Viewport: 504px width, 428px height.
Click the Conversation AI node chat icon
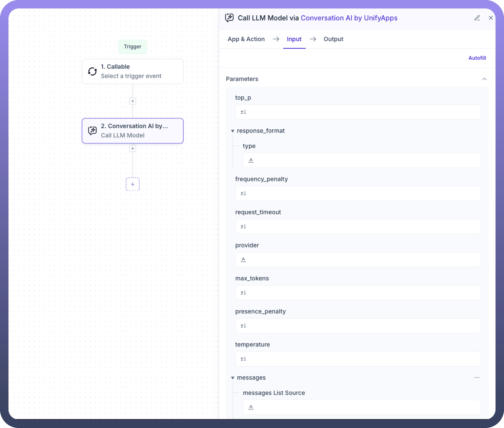pos(92,130)
